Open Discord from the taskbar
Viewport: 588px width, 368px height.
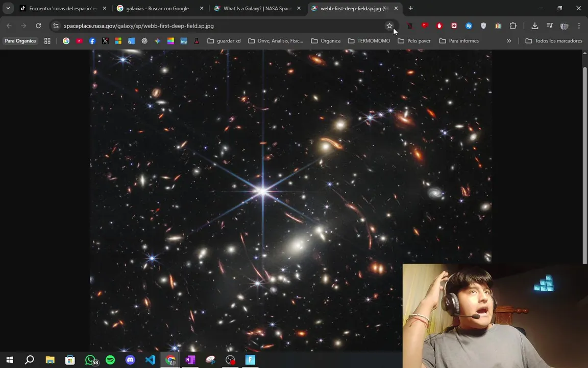pyautogui.click(x=130, y=360)
